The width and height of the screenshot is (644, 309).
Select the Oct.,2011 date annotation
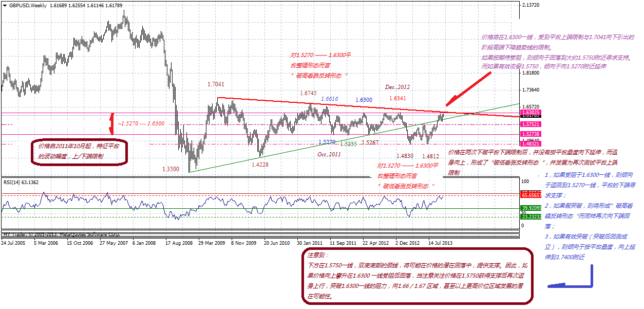click(x=329, y=154)
